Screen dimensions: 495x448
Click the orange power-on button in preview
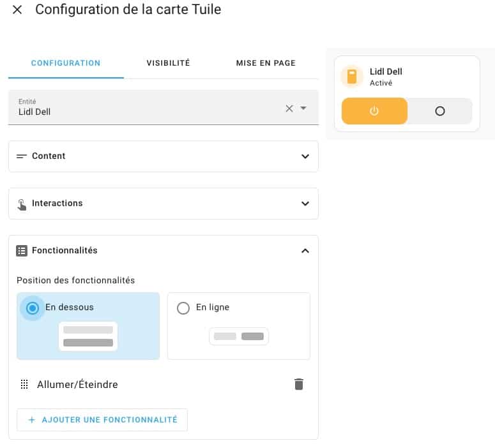click(374, 111)
